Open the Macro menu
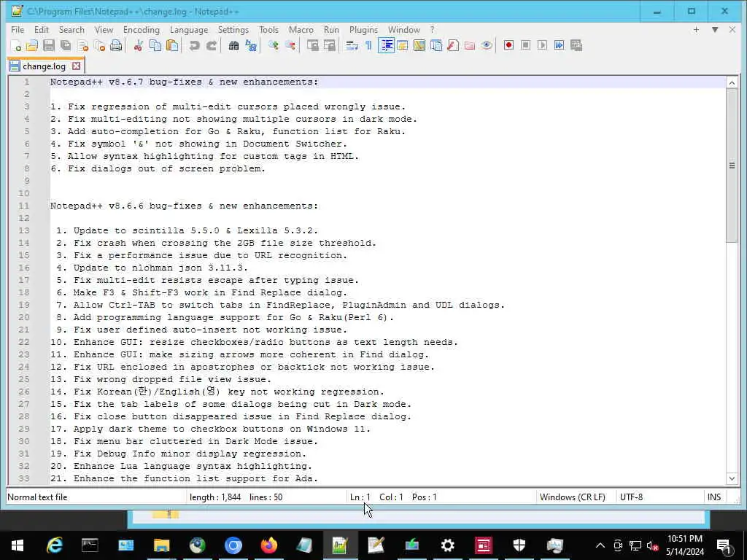 coord(301,29)
